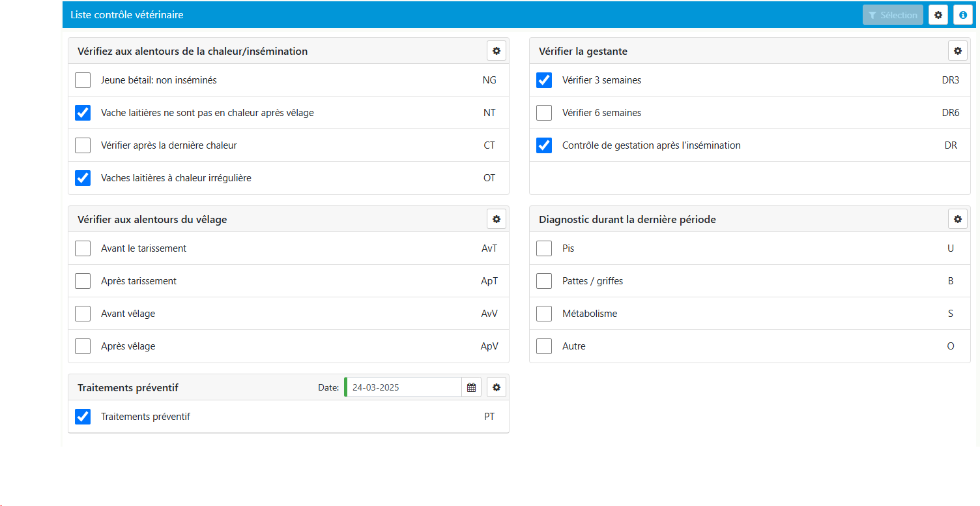Uncheck Vaches laitières à chaleur irrégulière
Viewport: 980px width, 506px height.
tap(83, 178)
